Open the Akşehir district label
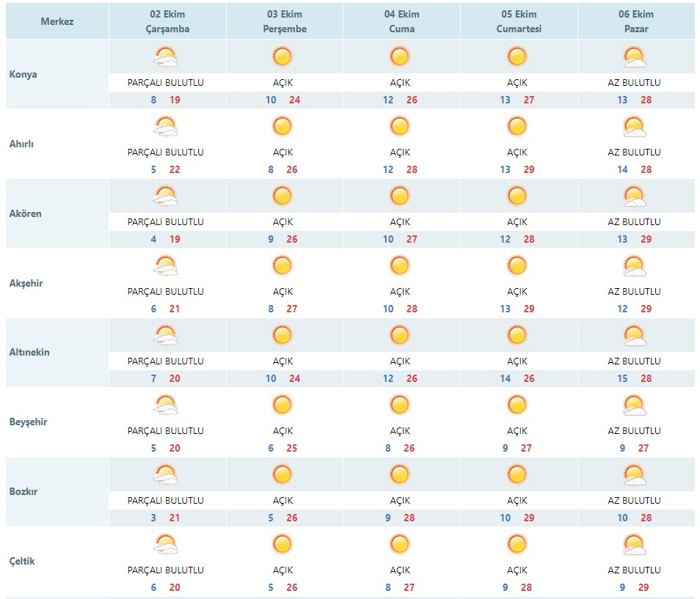Viewport: 700px width, 599px height. (26, 283)
